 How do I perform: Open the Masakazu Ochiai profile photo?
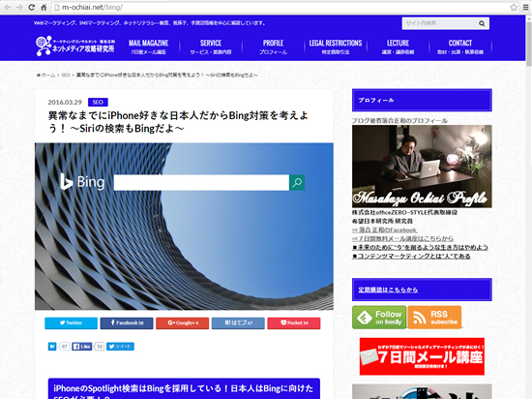pyautogui.click(x=422, y=167)
